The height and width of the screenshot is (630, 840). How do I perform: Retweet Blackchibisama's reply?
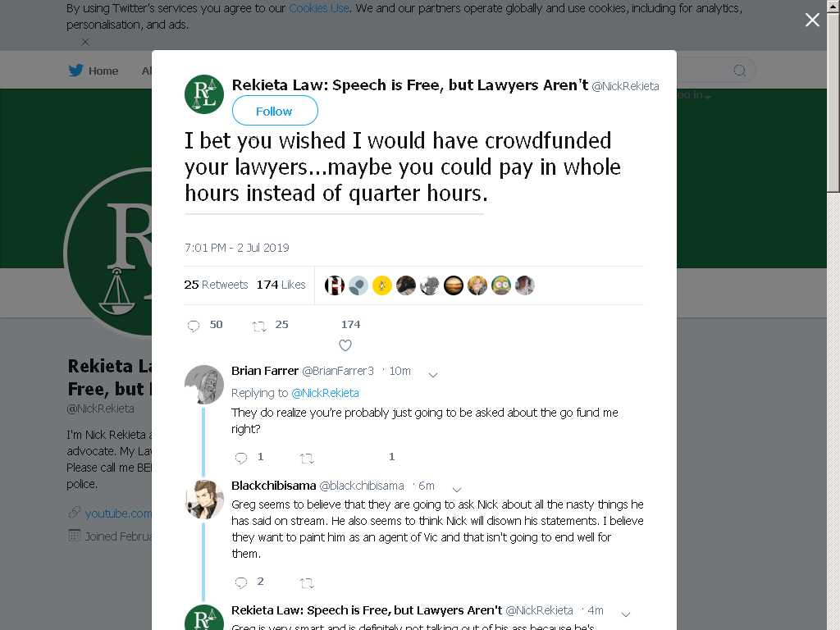307,583
